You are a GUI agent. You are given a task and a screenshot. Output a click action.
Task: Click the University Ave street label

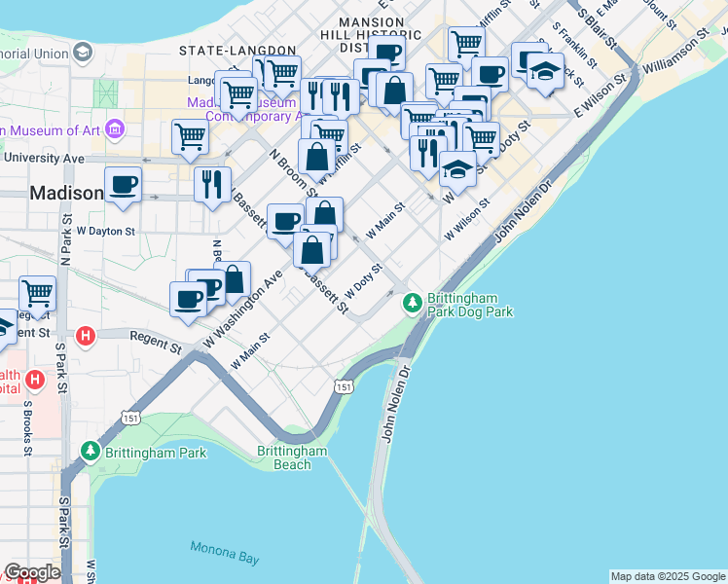pyautogui.click(x=44, y=159)
